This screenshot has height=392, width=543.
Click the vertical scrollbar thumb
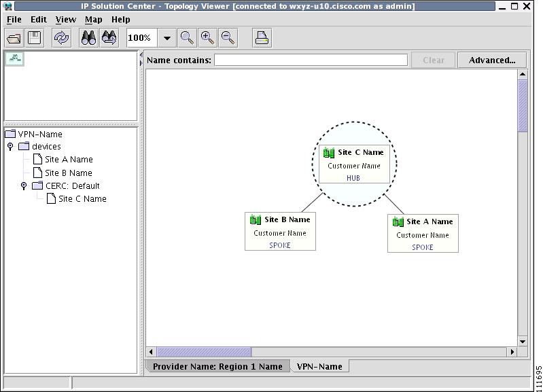[523, 106]
